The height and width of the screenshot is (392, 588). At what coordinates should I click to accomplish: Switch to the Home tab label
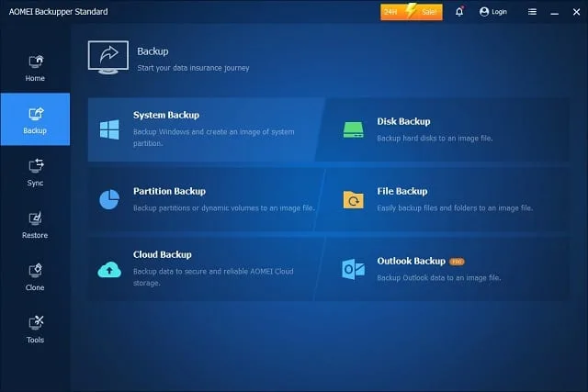(35, 78)
